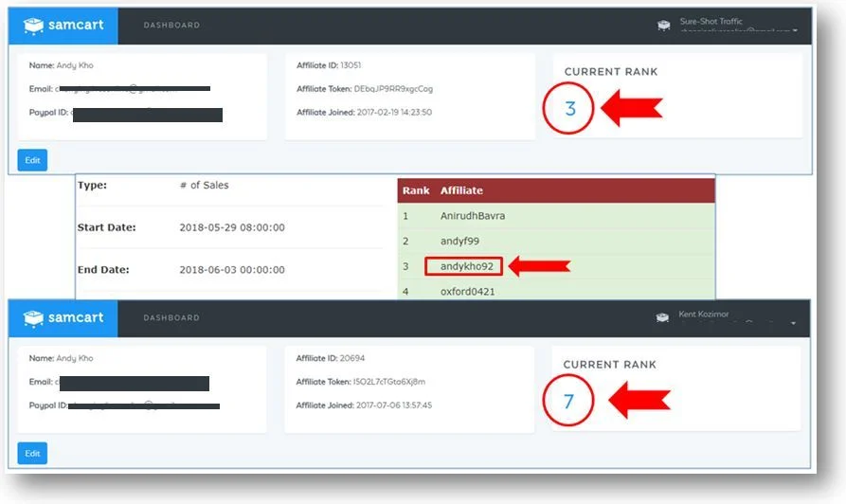Click the circled rank number 7
The image size is (846, 504).
568,402
